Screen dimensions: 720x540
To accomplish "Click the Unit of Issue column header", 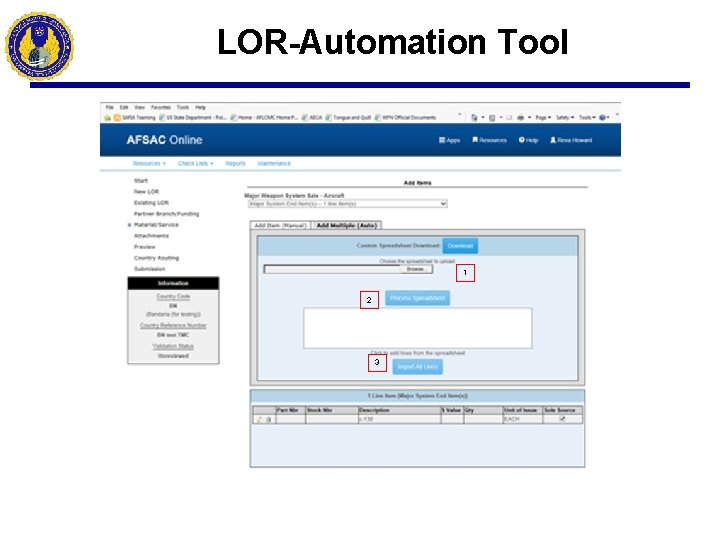I will tap(523, 410).
